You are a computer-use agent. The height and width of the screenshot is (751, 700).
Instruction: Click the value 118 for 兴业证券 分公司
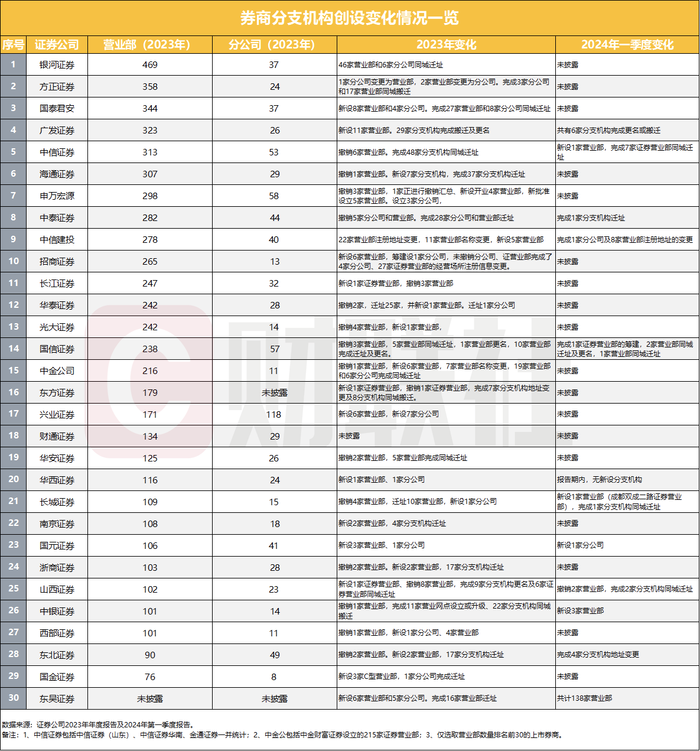point(274,415)
